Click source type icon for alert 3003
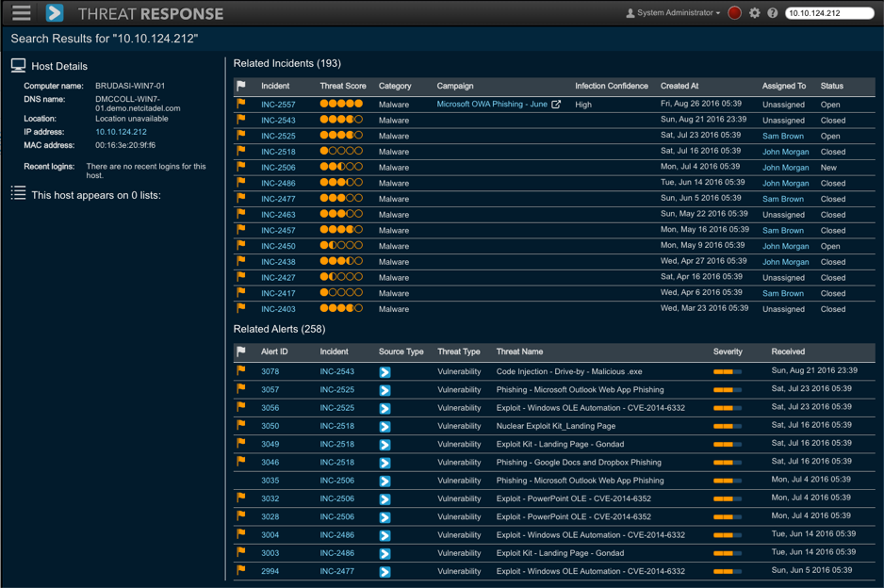The image size is (884, 588). coord(385,554)
